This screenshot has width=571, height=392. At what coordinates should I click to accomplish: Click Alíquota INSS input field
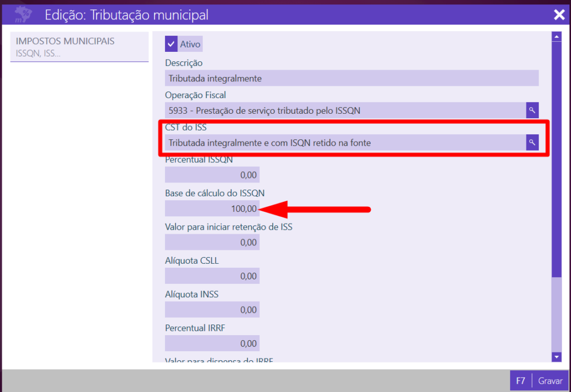coord(212,309)
